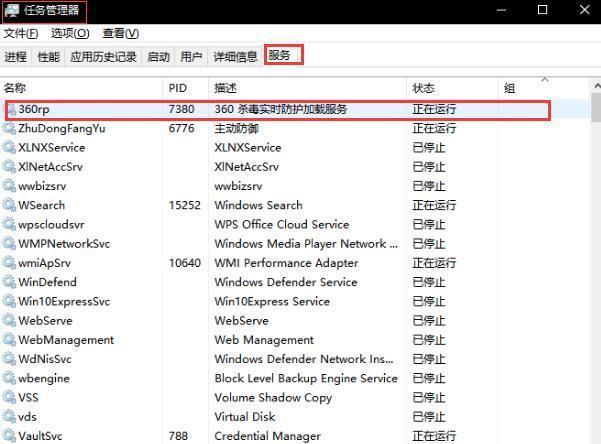
Task: Sort services by the 状态 column header
Action: pyautogui.click(x=424, y=88)
